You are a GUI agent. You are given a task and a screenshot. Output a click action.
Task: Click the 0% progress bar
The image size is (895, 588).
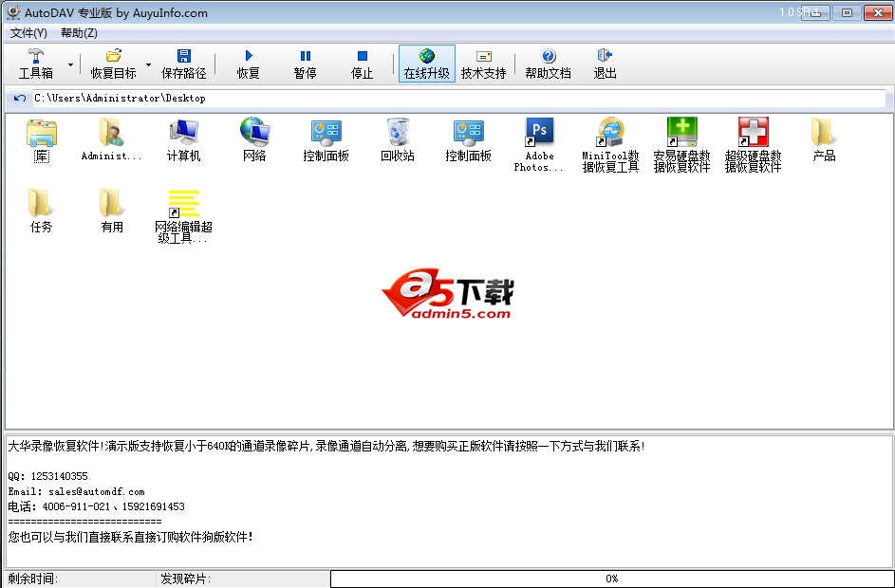click(x=611, y=579)
